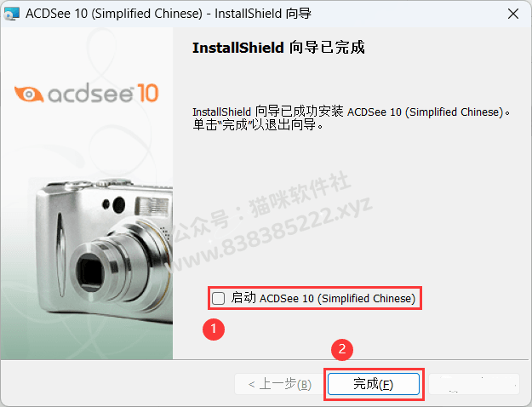Click 完成(F) to finish the installation
Viewport: 532px width, 407px height.
374,384
